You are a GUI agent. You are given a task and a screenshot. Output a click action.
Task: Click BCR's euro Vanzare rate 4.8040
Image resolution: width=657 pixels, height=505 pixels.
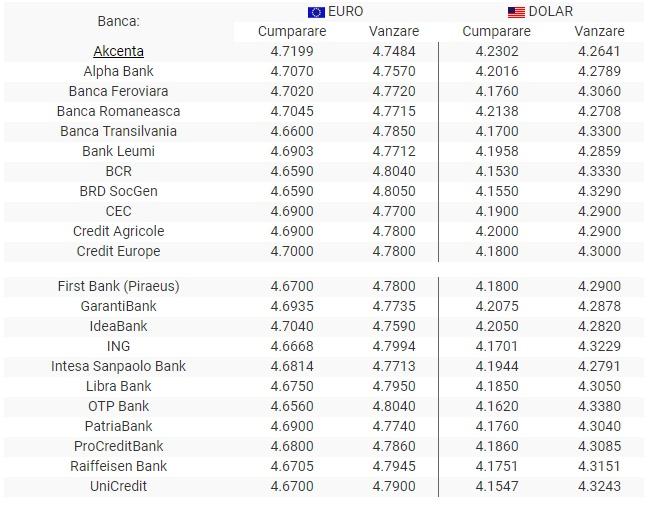[394, 171]
